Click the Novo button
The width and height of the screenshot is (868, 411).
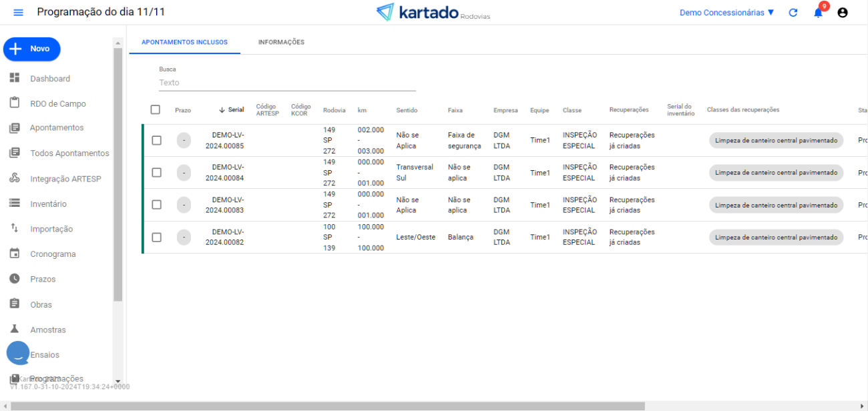point(32,49)
